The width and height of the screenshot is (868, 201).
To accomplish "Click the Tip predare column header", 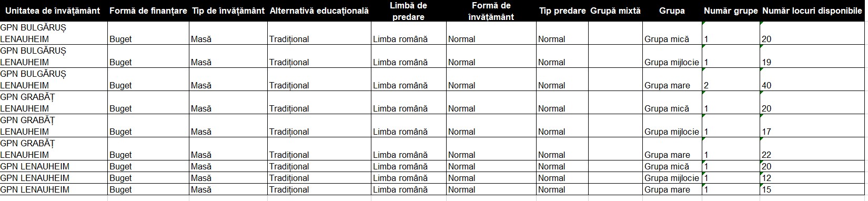I will click(562, 11).
